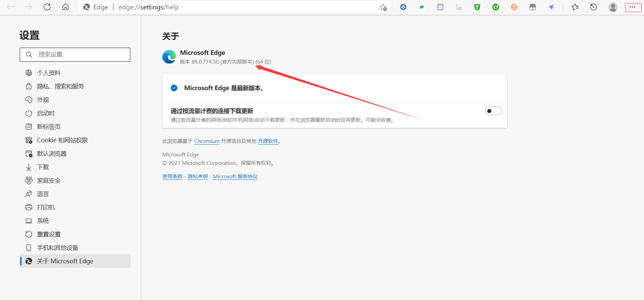The image size is (644, 300).
Task: Open the user profile avatar
Action: tap(613, 7)
